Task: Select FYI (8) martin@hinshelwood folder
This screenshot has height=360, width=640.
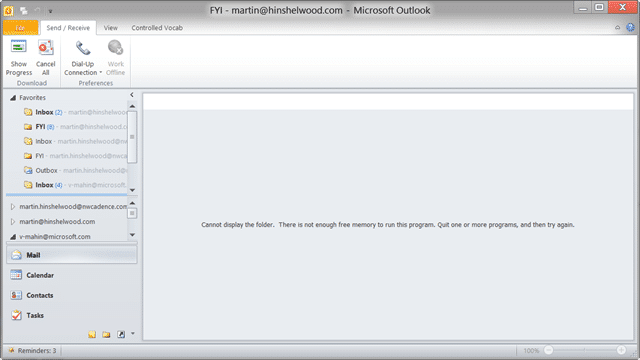Action: [x=76, y=127]
